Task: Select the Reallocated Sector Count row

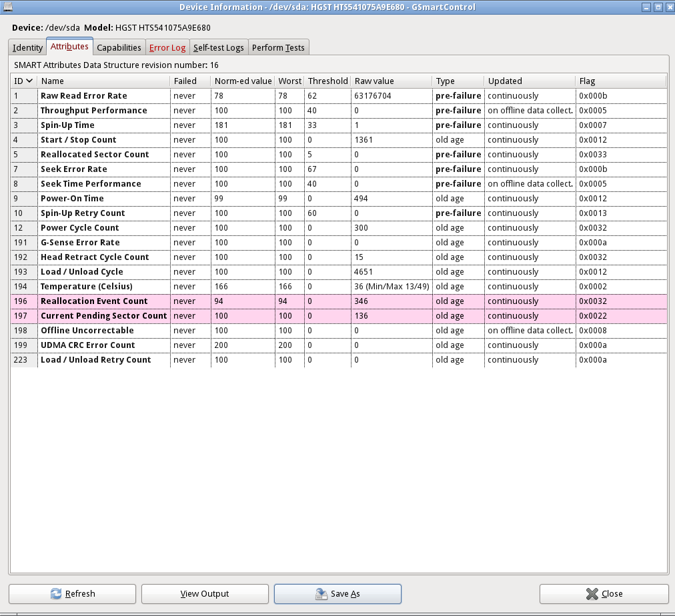Action: (x=338, y=155)
